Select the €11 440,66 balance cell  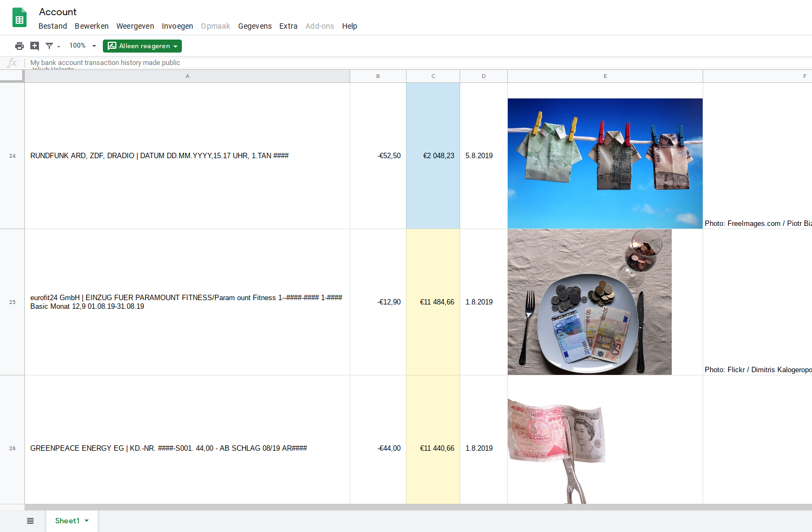[x=433, y=440]
